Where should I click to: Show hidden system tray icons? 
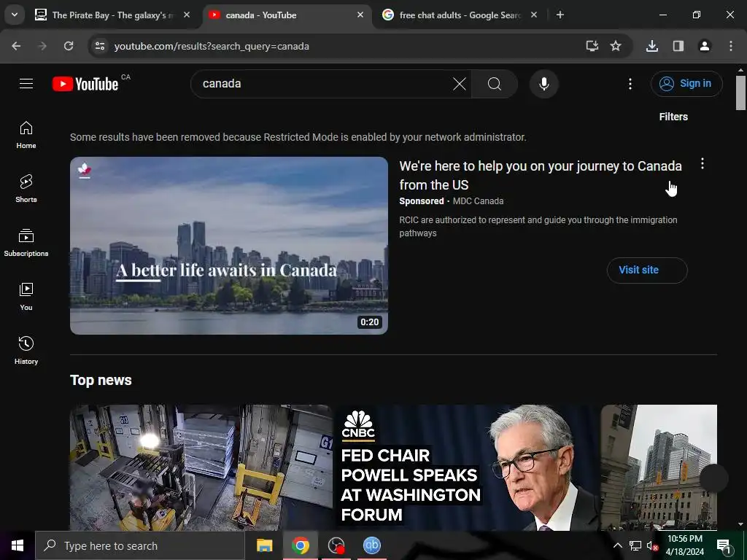tap(617, 545)
